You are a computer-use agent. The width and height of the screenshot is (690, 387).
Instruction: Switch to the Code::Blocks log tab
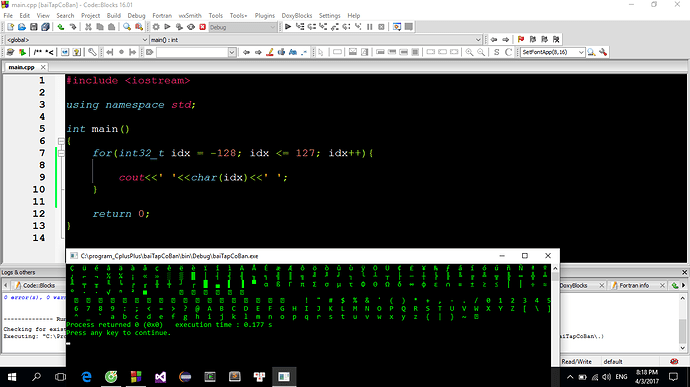(38, 285)
